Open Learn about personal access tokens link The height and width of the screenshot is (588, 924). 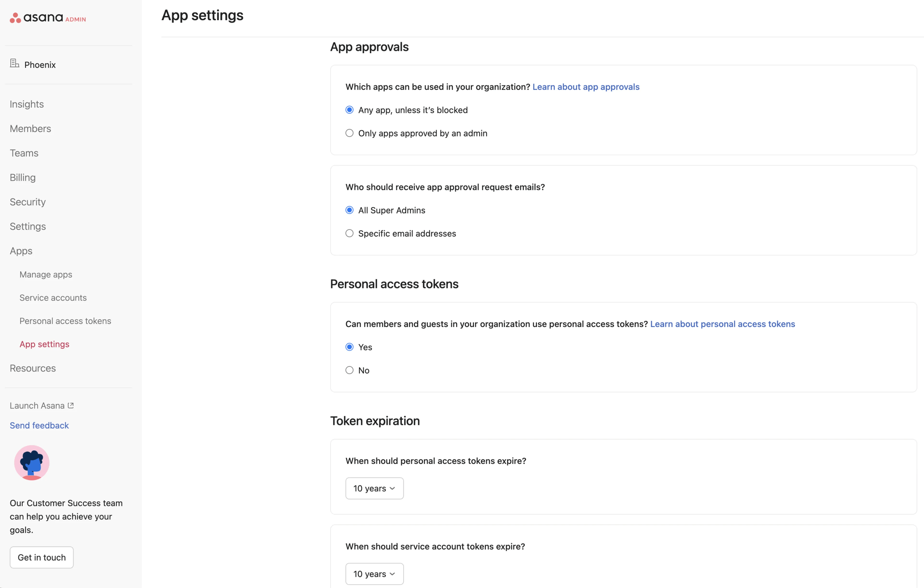tap(722, 324)
